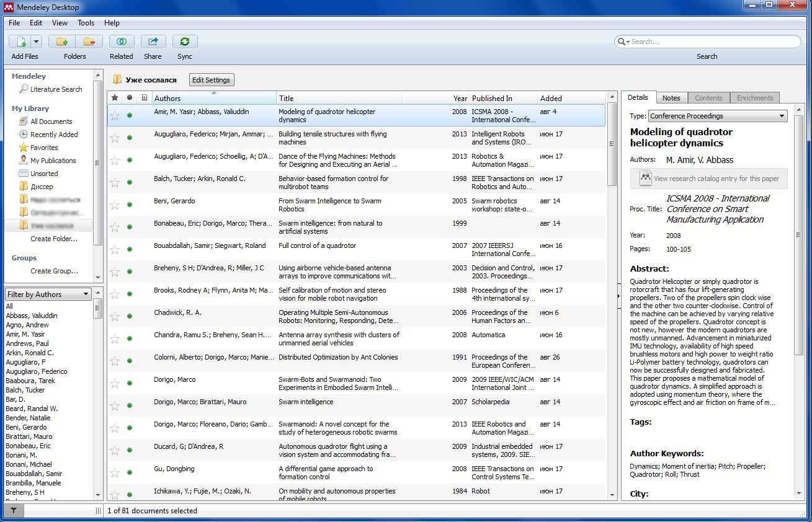The width and height of the screenshot is (812, 522).
Task: Select Unsorted documents in sidebar
Action: pos(44,174)
